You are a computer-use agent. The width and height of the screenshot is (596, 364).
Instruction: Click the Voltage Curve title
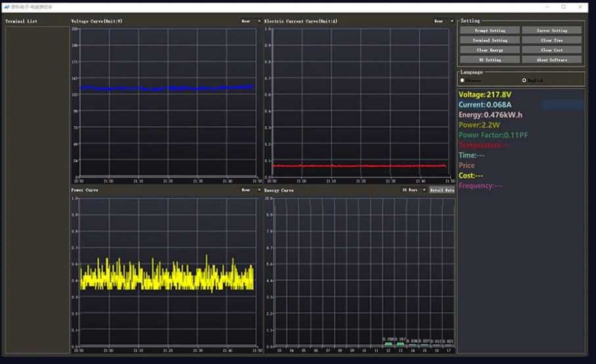coord(97,21)
